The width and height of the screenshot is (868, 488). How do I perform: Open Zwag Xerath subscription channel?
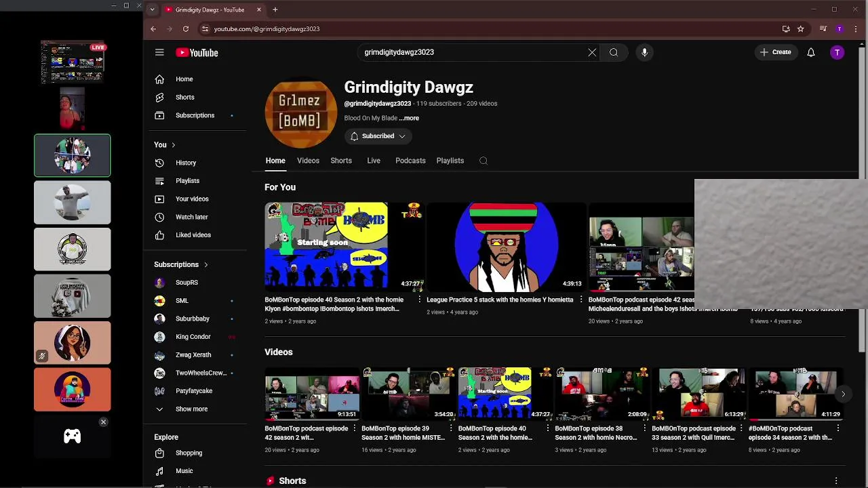pyautogui.click(x=197, y=355)
